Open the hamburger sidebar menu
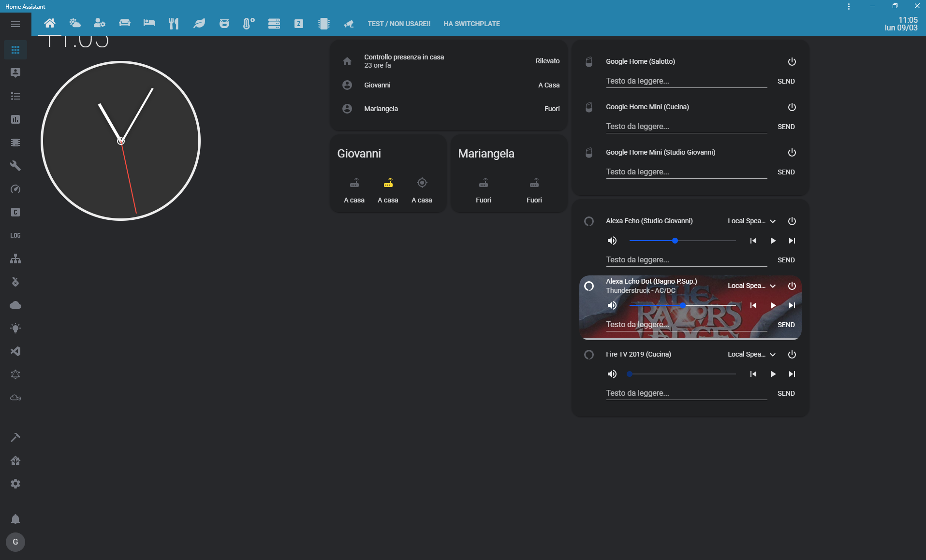This screenshot has width=926, height=560. [15, 24]
